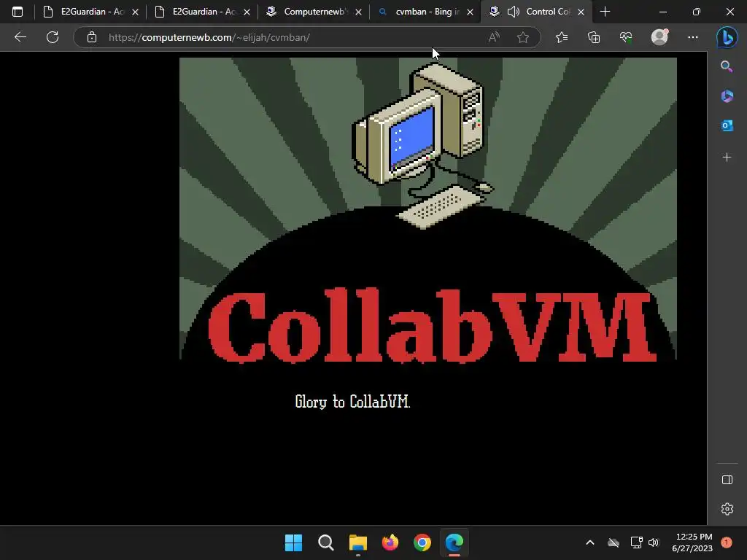Close the Computernewb tab
The image size is (747, 560).
(359, 12)
